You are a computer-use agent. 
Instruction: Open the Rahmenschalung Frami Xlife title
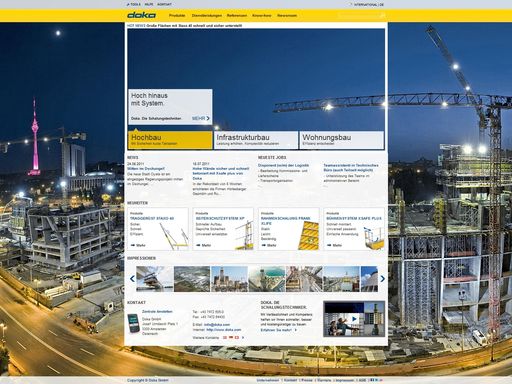[286, 221]
